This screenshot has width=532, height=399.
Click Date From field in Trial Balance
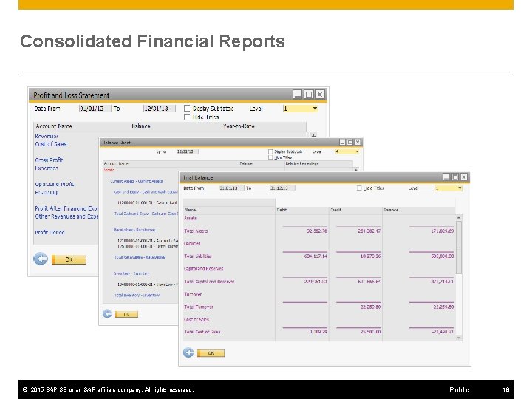point(231,188)
